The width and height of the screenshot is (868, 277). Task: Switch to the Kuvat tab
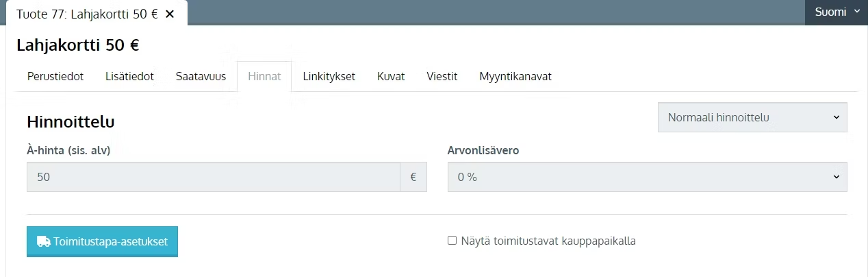(391, 76)
